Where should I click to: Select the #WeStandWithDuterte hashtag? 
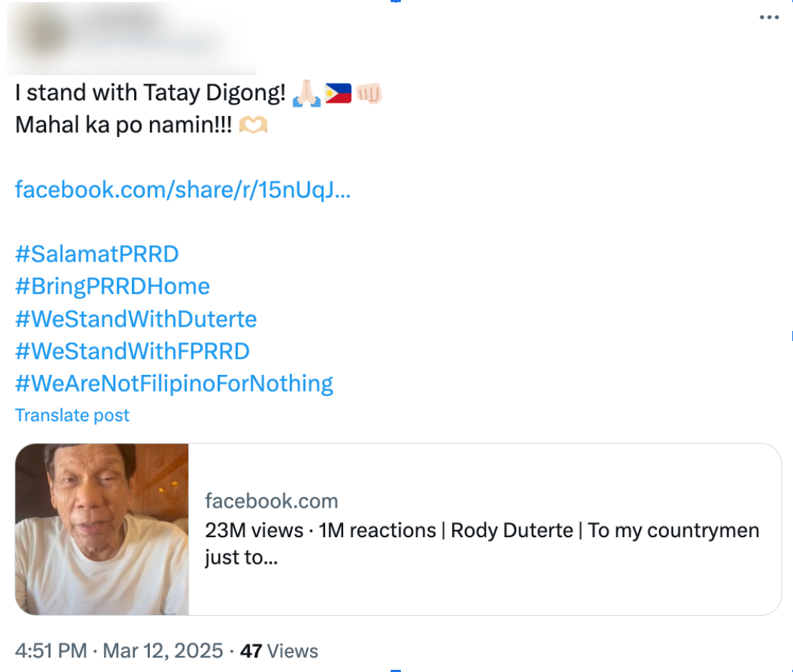click(x=136, y=319)
